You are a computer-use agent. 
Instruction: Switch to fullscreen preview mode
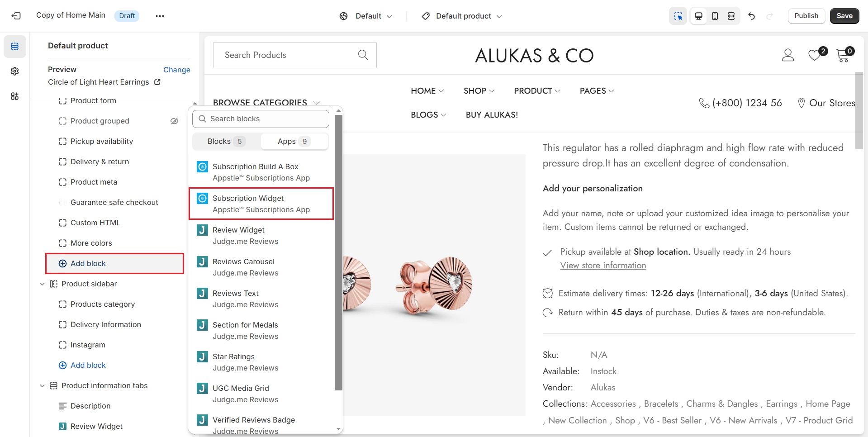[731, 16]
